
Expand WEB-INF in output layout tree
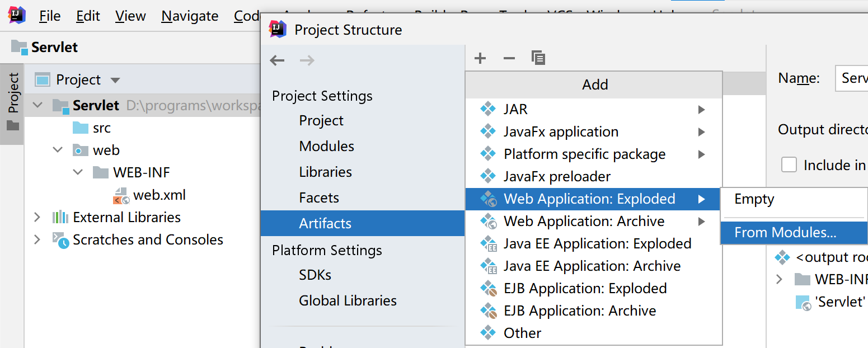click(x=780, y=279)
